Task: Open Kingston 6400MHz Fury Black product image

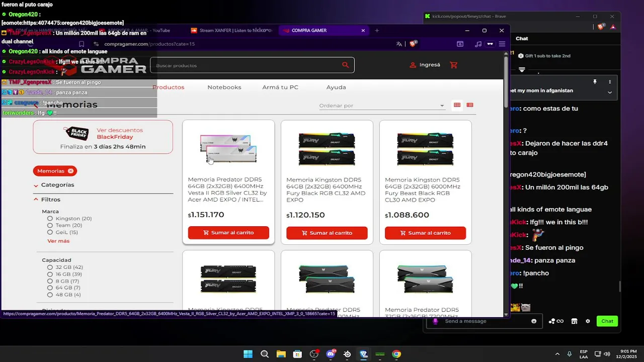Action: pyautogui.click(x=327, y=148)
